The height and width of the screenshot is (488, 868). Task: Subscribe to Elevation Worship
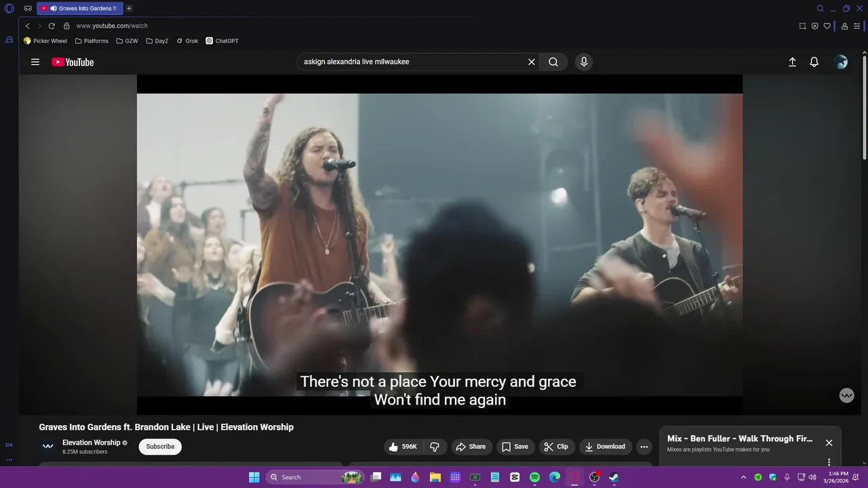click(x=160, y=447)
